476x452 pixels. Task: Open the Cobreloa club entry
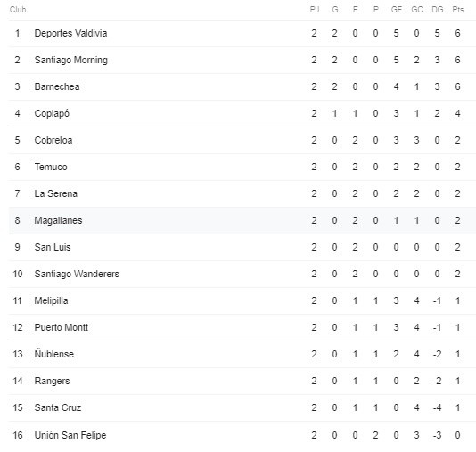pyautogui.click(x=242, y=140)
